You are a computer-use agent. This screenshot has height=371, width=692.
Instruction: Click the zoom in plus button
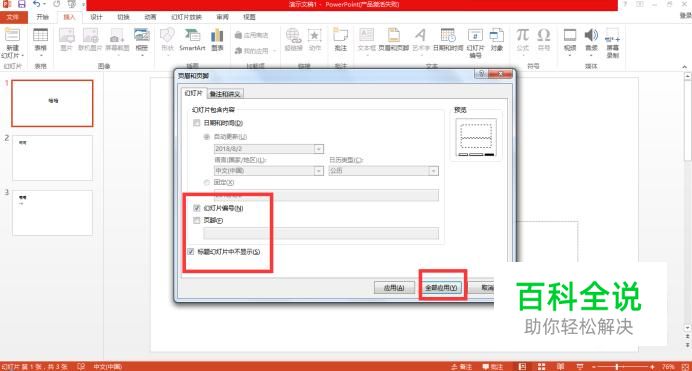pyautogui.click(x=652, y=367)
